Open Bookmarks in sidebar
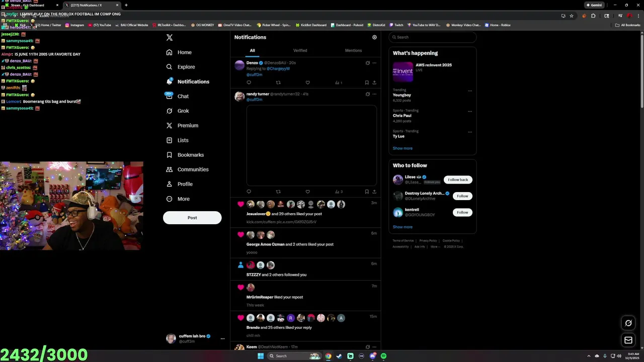 click(x=185, y=155)
